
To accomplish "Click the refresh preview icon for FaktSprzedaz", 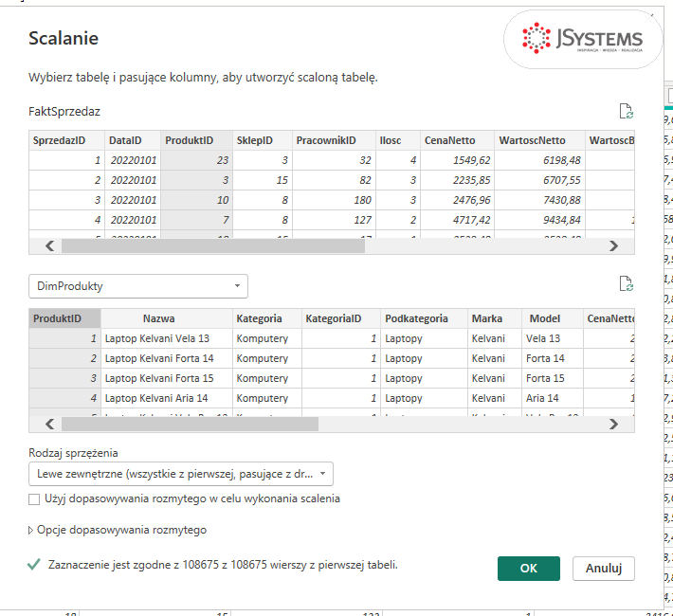I will coord(627,111).
